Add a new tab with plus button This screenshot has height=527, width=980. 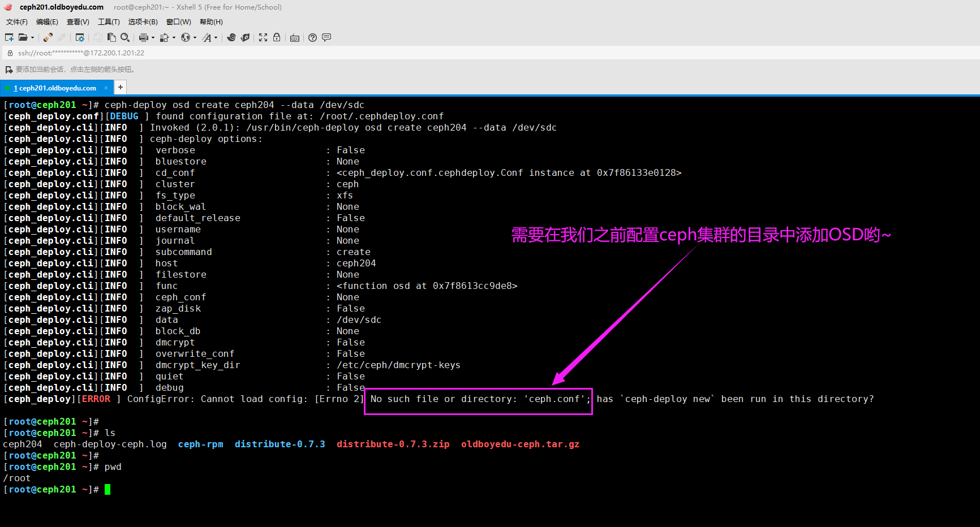(121, 87)
